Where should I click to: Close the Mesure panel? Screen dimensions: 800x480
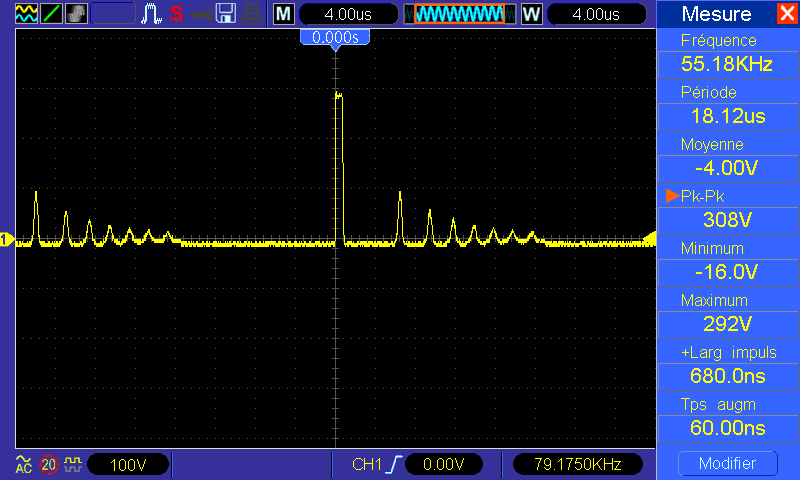click(x=787, y=14)
